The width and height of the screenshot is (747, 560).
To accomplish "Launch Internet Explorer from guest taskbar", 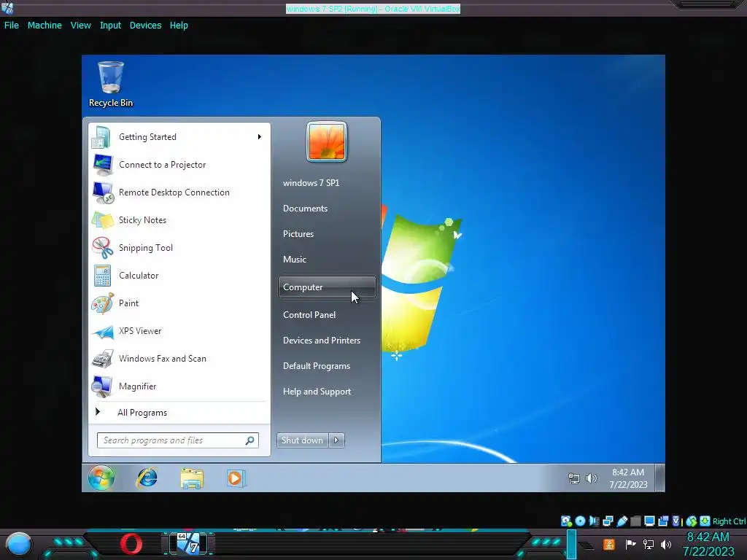I will (x=147, y=478).
